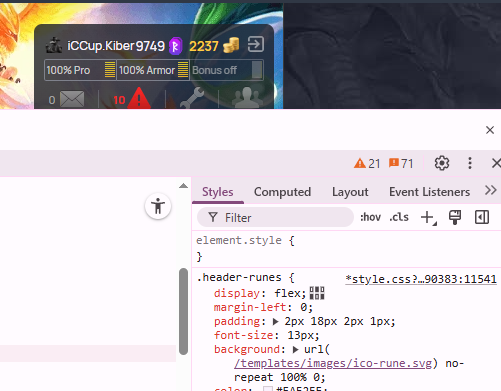501x391 pixels.
Task: Open the wrench settings icon
Action: coord(192,98)
